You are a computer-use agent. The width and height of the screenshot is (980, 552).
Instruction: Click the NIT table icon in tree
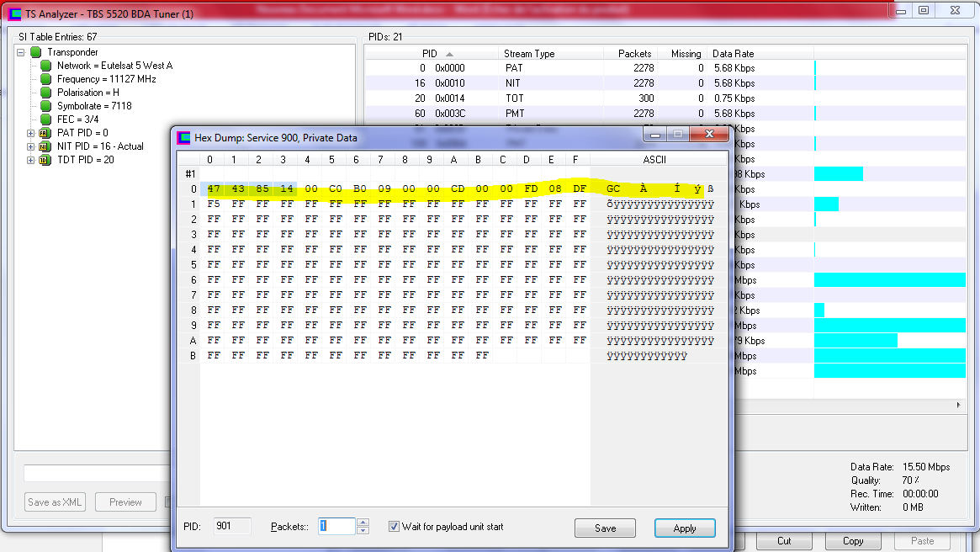tap(45, 146)
